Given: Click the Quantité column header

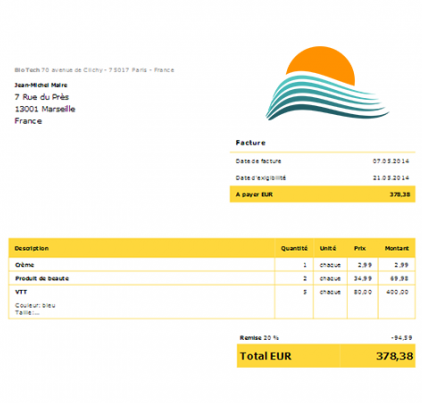Looking at the screenshot, I should click(294, 248).
